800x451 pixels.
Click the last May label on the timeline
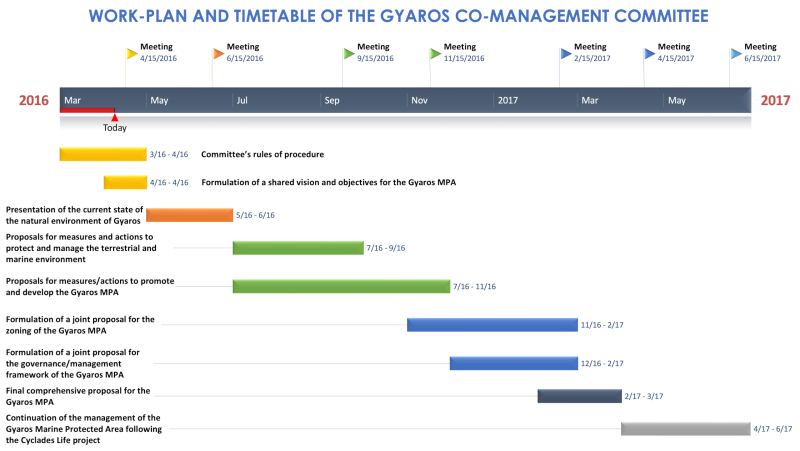(x=677, y=101)
